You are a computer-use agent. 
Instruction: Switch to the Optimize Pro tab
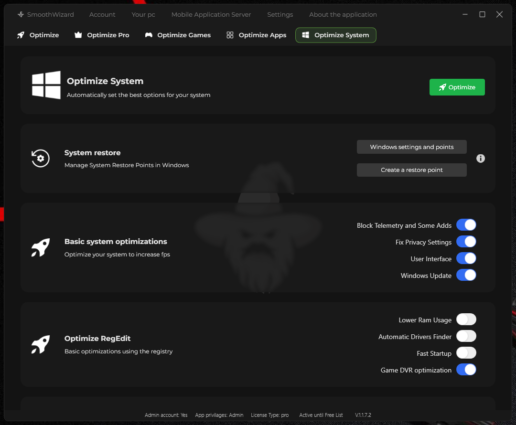(102, 35)
